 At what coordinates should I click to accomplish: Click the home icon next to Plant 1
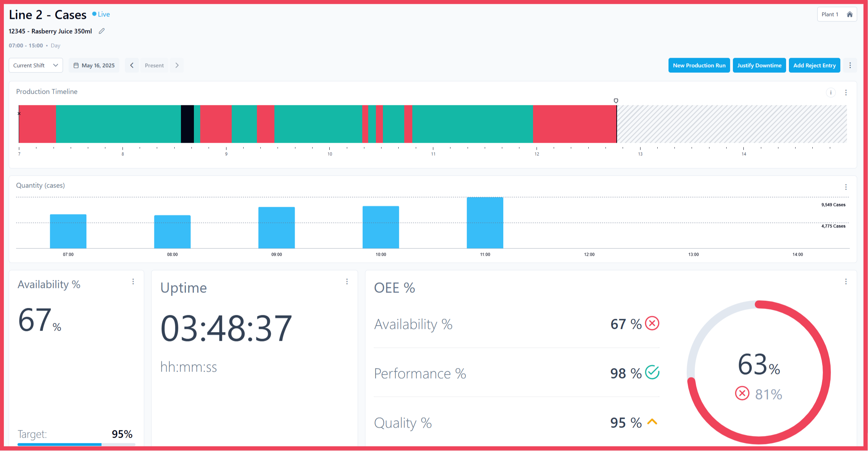click(x=849, y=14)
